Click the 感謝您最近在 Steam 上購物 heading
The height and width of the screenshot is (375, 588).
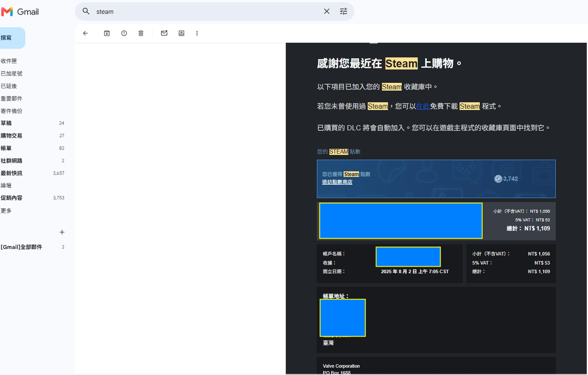tap(389, 63)
